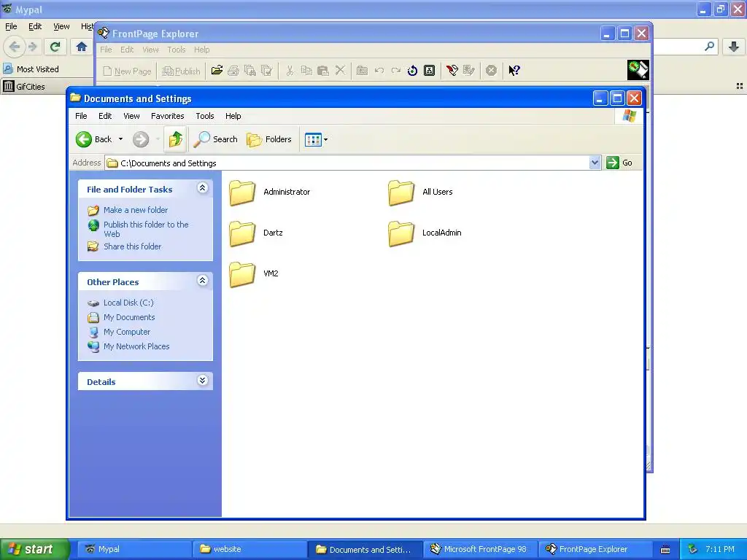
Task: Open the Favorites menu
Action: click(x=167, y=116)
